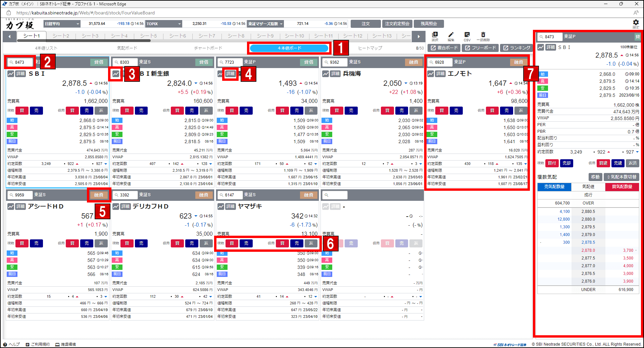Click 売建 button in right detail panel
Viewport: 644px width, 348px height.
618,163
